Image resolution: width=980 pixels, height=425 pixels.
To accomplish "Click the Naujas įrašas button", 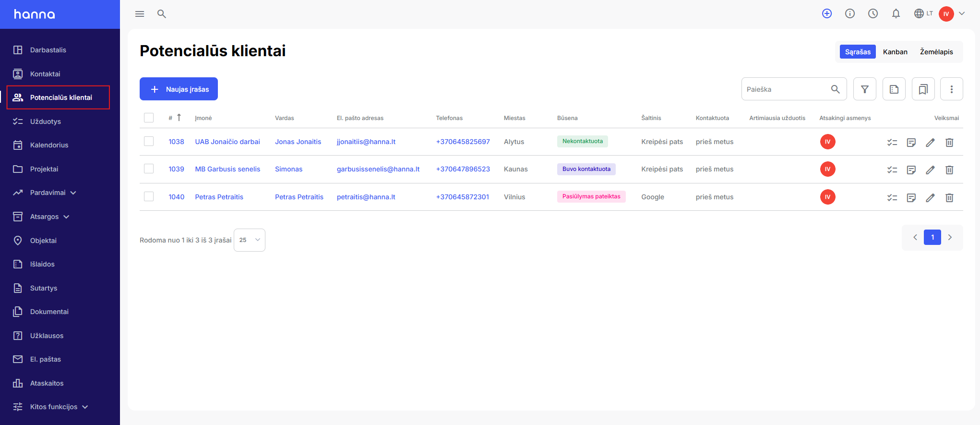I will click(x=179, y=89).
